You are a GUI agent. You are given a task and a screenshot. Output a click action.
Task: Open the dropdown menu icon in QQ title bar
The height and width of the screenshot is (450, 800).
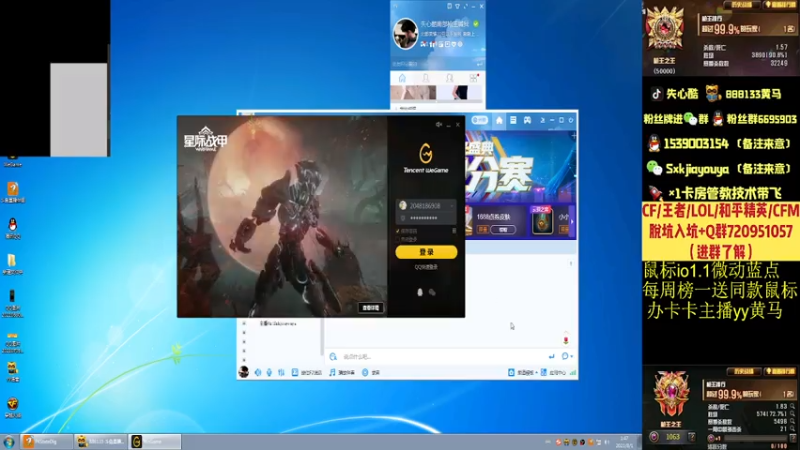coord(458,6)
